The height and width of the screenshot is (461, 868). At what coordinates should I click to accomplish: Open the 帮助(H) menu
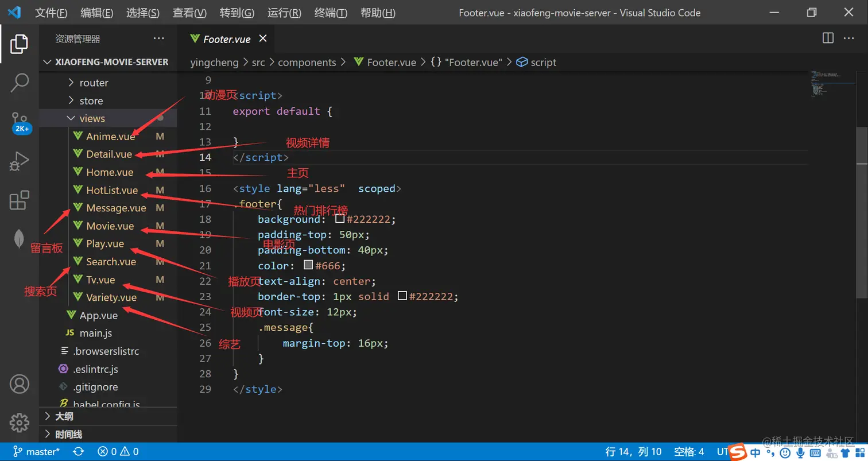click(x=378, y=13)
